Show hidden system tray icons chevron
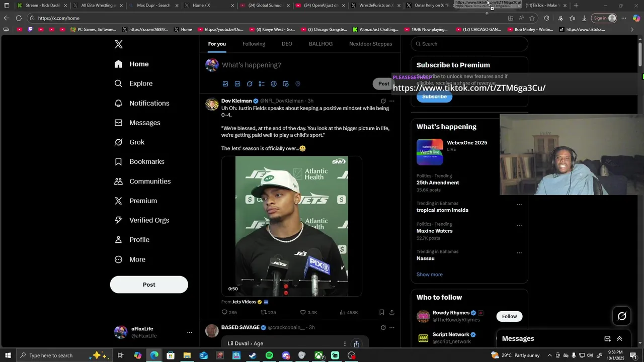 [549, 355]
